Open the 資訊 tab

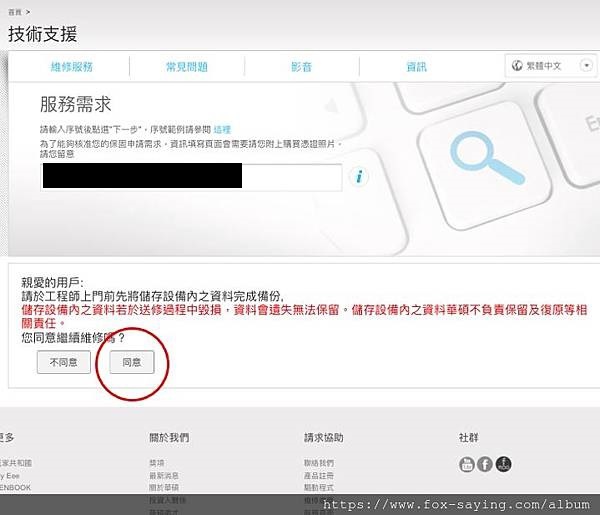click(416, 67)
